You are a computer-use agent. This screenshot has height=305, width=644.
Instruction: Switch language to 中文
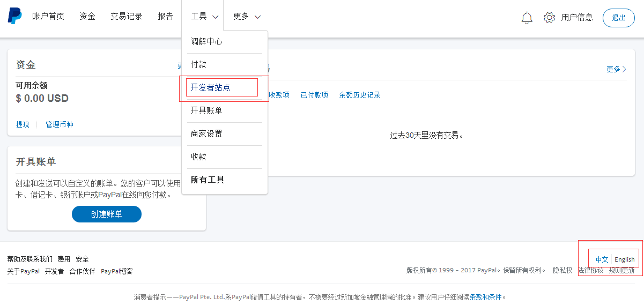[x=602, y=259]
